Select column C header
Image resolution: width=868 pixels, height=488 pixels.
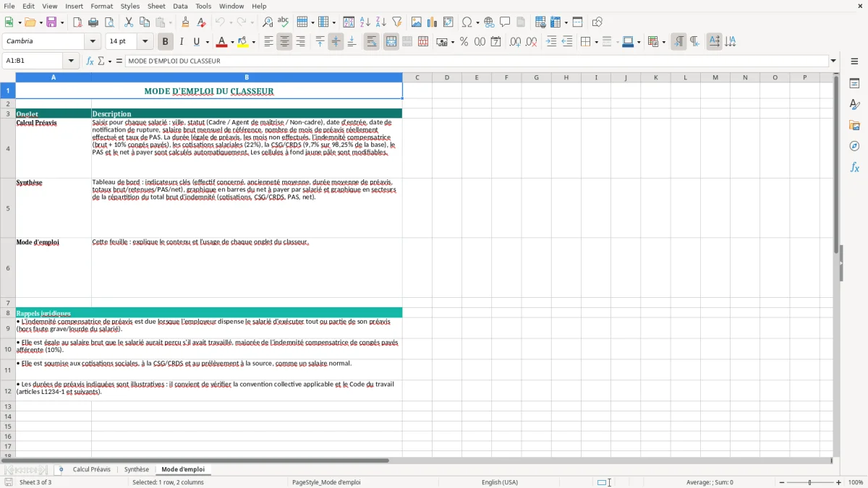click(417, 77)
